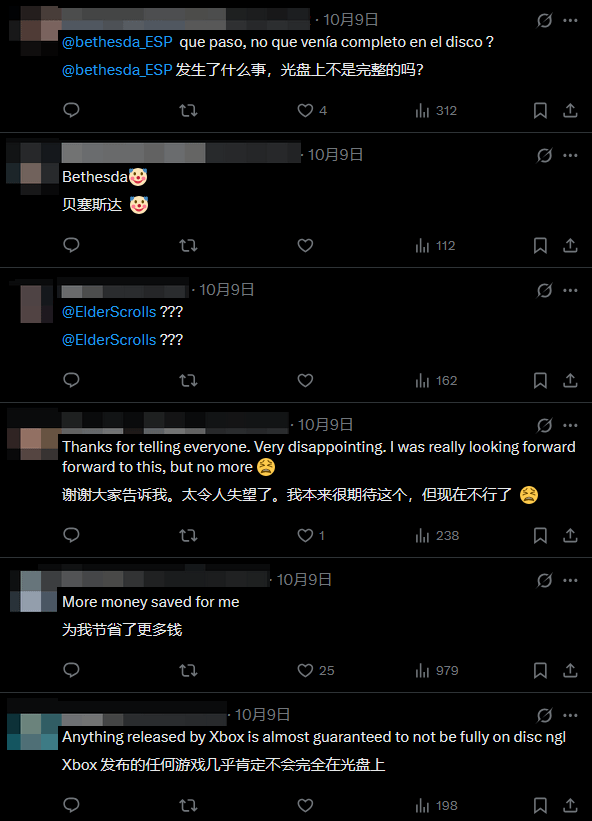The image size is (592, 821).
Task: Reply to the @ElderScrolls ??? tweet
Action: click(x=71, y=380)
